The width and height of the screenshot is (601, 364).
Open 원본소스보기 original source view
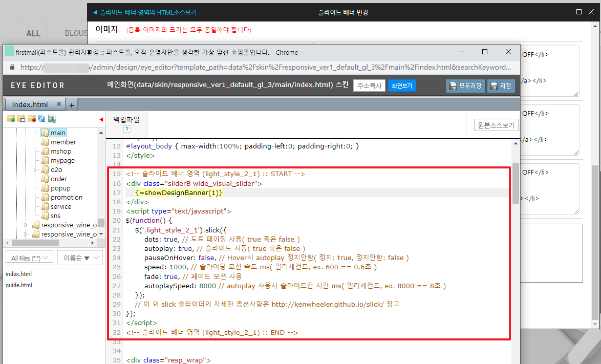pos(497,125)
